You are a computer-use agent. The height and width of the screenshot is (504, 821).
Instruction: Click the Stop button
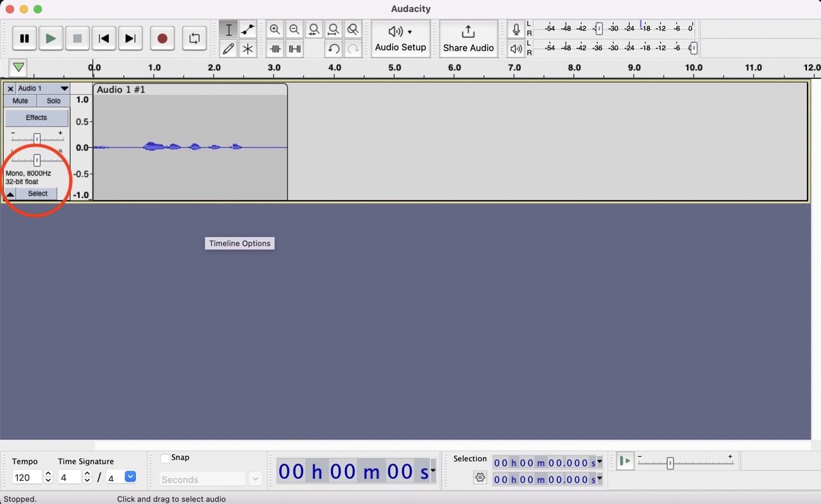tap(77, 38)
